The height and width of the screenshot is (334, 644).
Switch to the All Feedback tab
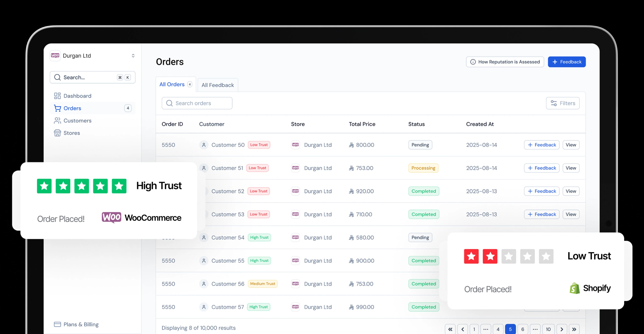(x=218, y=85)
